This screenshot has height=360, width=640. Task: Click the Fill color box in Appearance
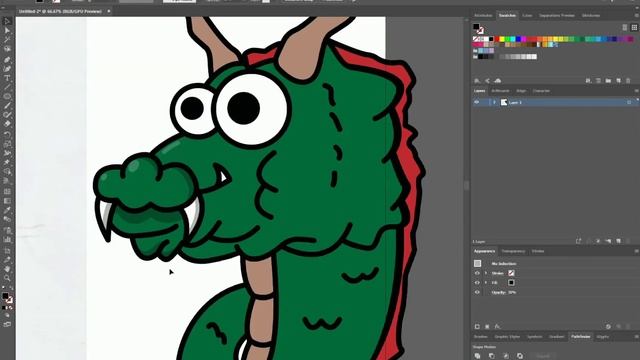coord(511,282)
